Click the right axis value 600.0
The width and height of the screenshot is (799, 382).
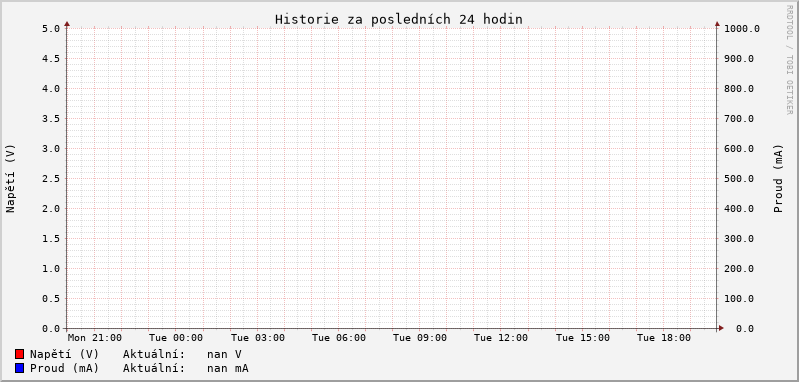738,149
